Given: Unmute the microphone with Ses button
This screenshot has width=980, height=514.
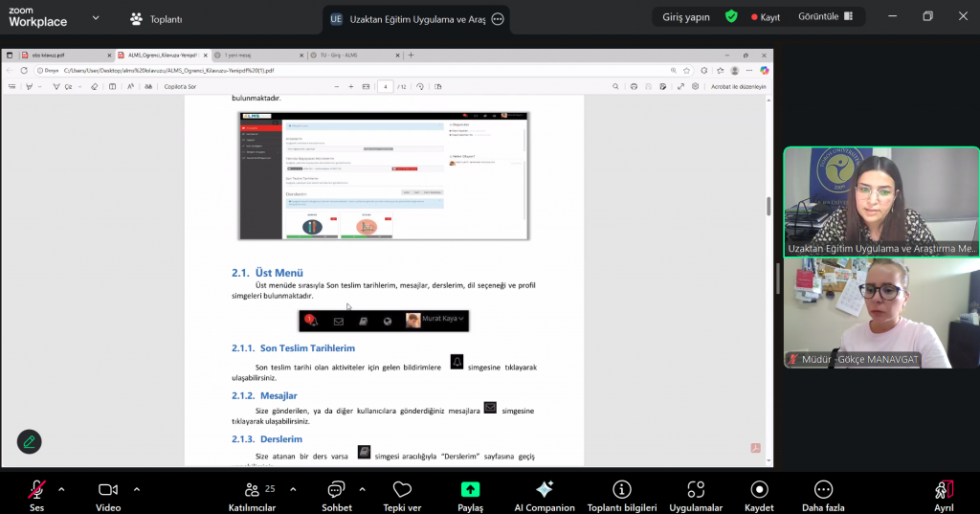Looking at the screenshot, I should pyautogui.click(x=36, y=494).
